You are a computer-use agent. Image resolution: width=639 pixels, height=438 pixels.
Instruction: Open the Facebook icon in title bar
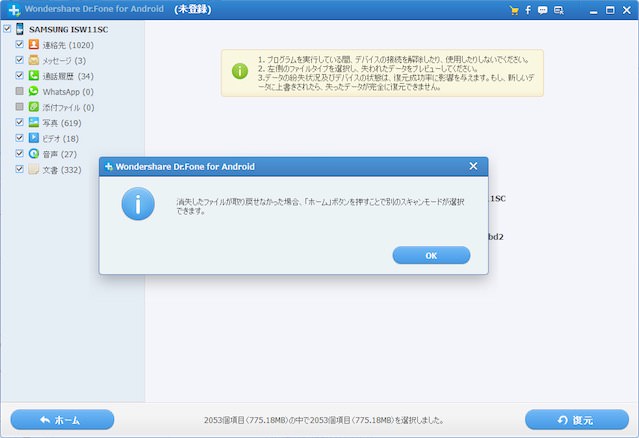(x=528, y=10)
